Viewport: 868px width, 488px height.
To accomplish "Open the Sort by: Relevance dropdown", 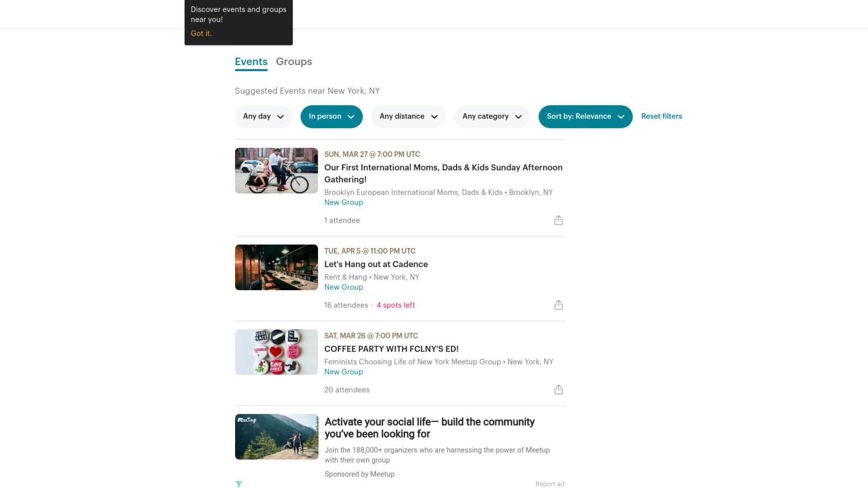I will pyautogui.click(x=585, y=117).
